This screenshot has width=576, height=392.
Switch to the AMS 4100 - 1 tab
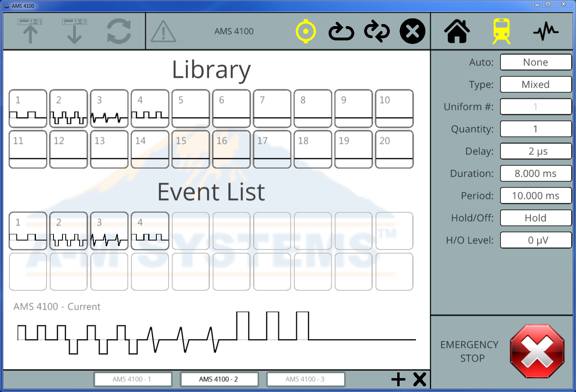[132, 379]
